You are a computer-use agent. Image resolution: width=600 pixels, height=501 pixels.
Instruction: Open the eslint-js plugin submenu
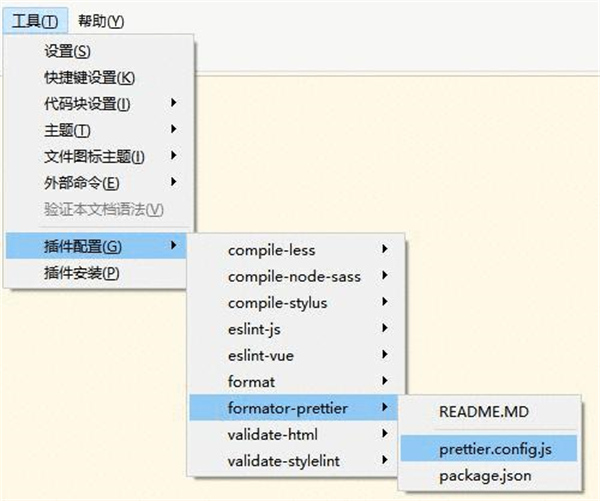coord(293,329)
